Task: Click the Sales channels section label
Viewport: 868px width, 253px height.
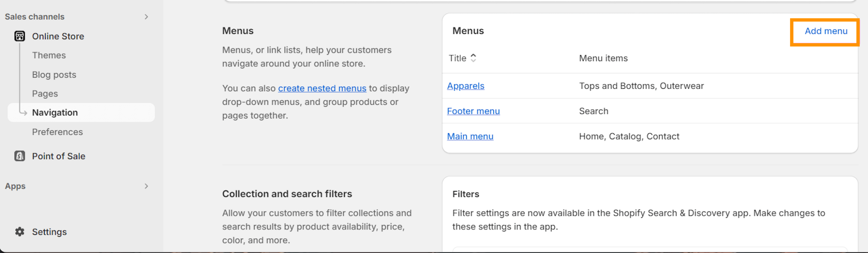Action: coord(35,17)
